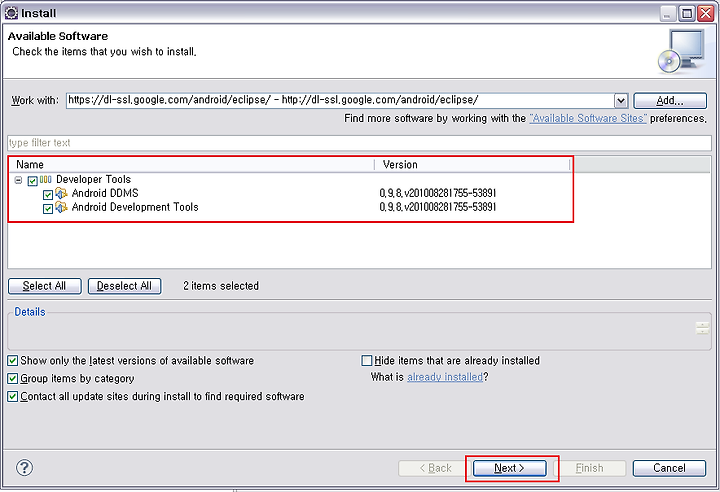Click the Version column header
This screenshot has width=720, height=492.
tap(472, 164)
